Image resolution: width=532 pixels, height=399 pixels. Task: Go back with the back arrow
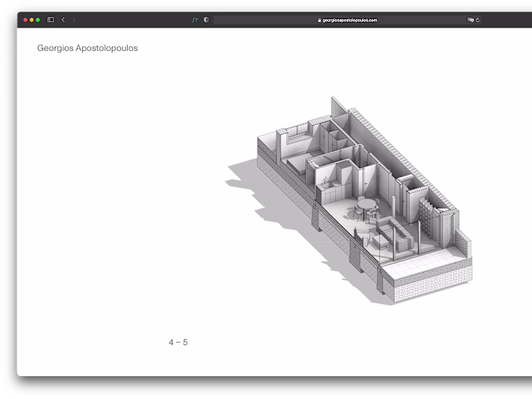pyautogui.click(x=63, y=20)
